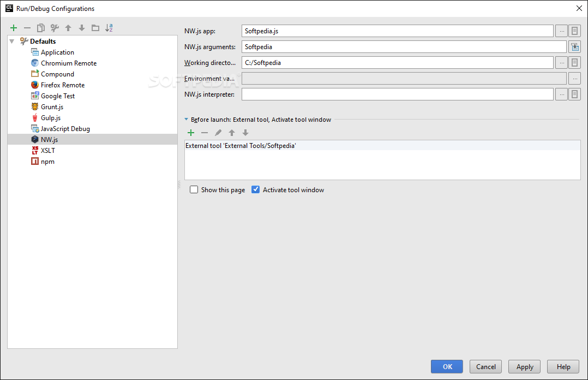The image size is (588, 380).
Task: Add before launch task plus icon
Action: 191,133
